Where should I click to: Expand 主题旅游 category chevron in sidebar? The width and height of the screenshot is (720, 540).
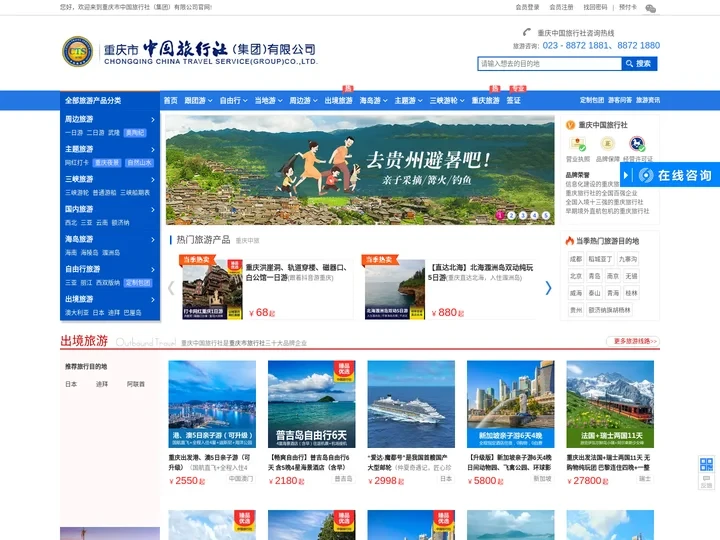(153, 150)
